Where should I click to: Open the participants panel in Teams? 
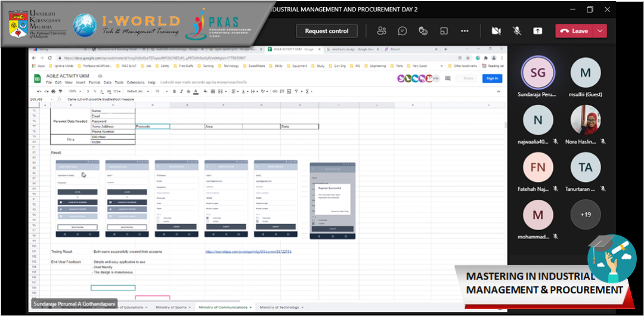click(382, 31)
